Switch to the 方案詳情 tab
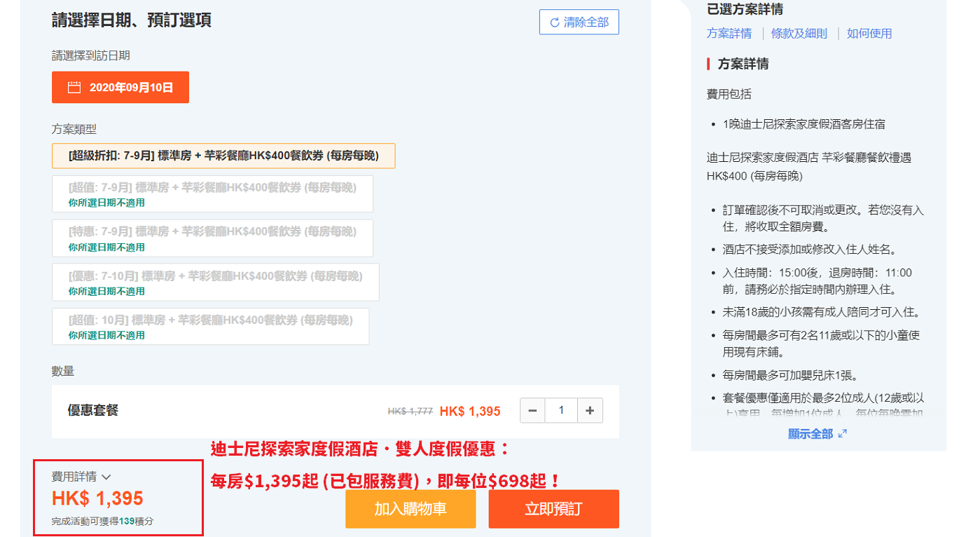Viewport: 980px width, 537px height. tap(729, 33)
